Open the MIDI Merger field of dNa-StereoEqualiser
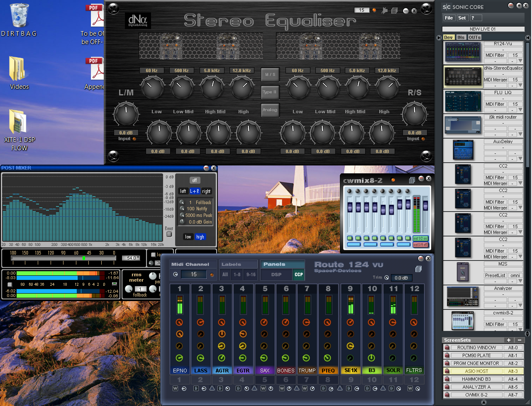 point(495,80)
